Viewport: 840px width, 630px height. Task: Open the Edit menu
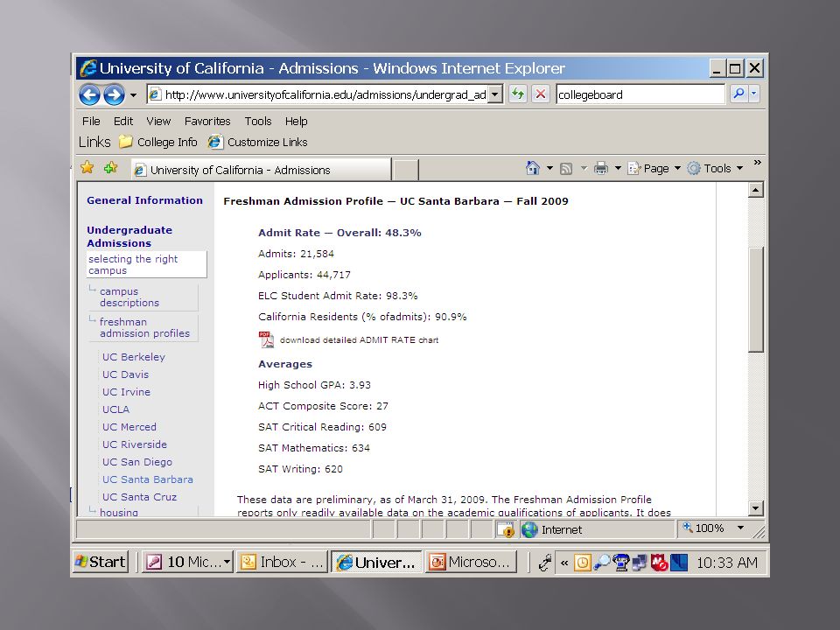(123, 121)
